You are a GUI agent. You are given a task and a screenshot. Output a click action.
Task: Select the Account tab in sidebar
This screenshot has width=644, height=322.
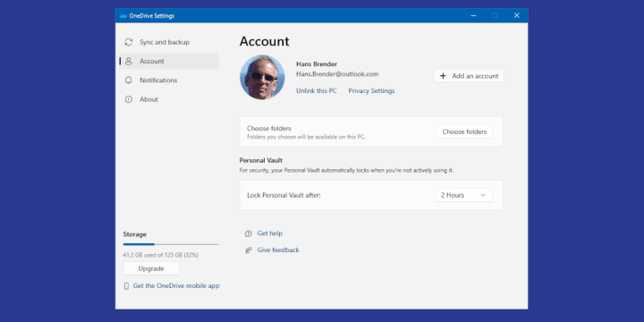point(169,61)
